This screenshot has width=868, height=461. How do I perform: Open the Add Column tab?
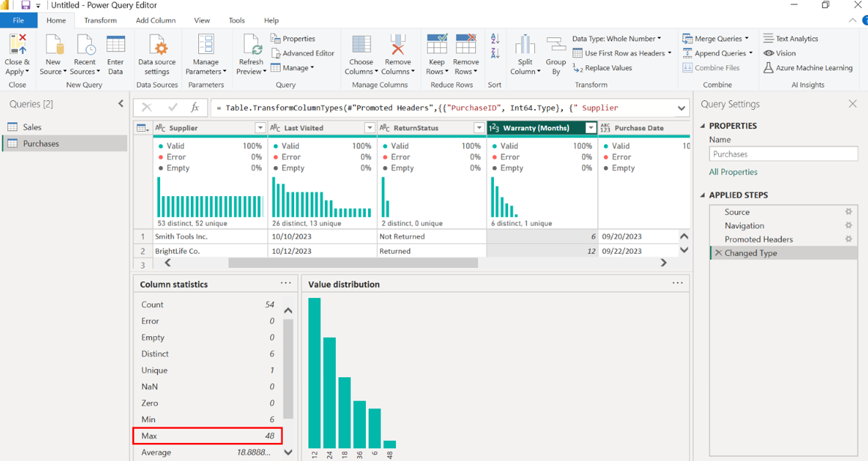[x=156, y=20]
